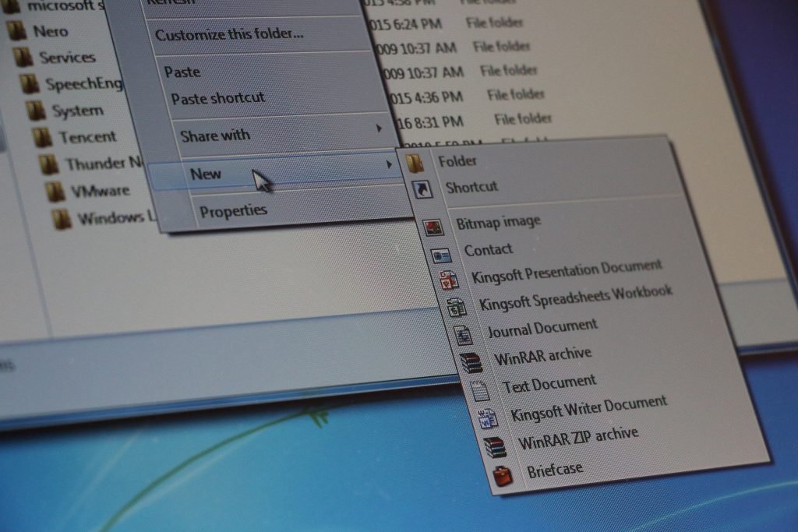This screenshot has height=532, width=798.
Task: Click the Kingsoft Presentation Document icon
Action: click(449, 280)
